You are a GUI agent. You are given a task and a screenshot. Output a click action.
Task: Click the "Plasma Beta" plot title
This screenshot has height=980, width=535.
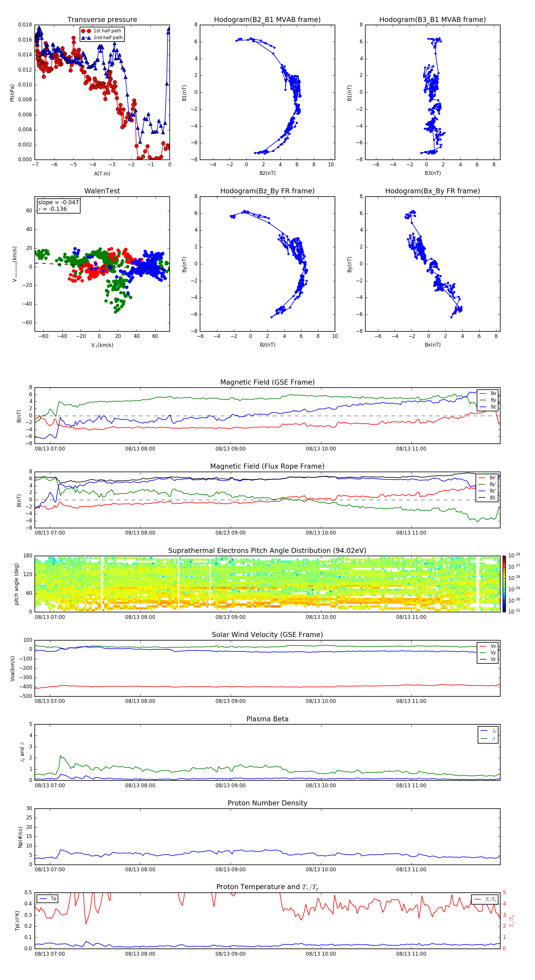coord(267,719)
